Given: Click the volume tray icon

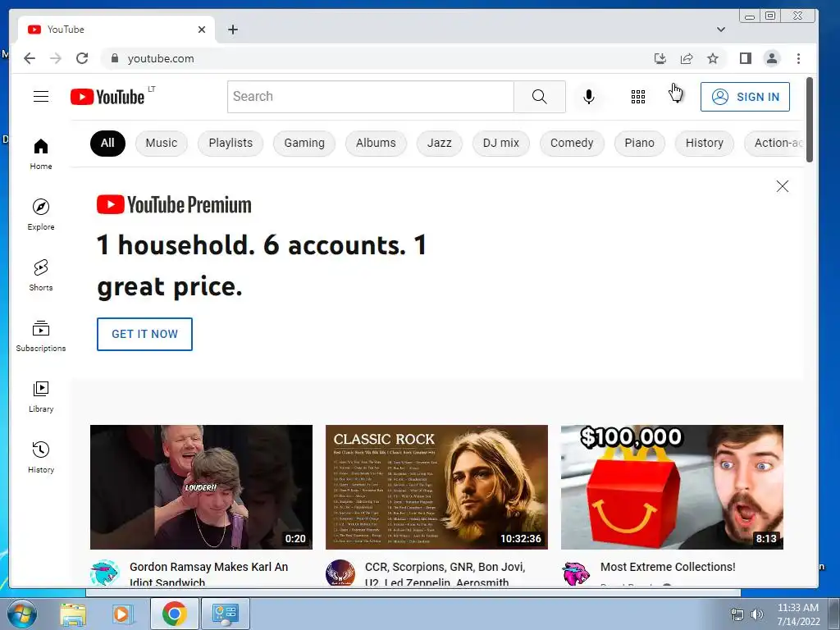Looking at the screenshot, I should pyautogui.click(x=757, y=614).
